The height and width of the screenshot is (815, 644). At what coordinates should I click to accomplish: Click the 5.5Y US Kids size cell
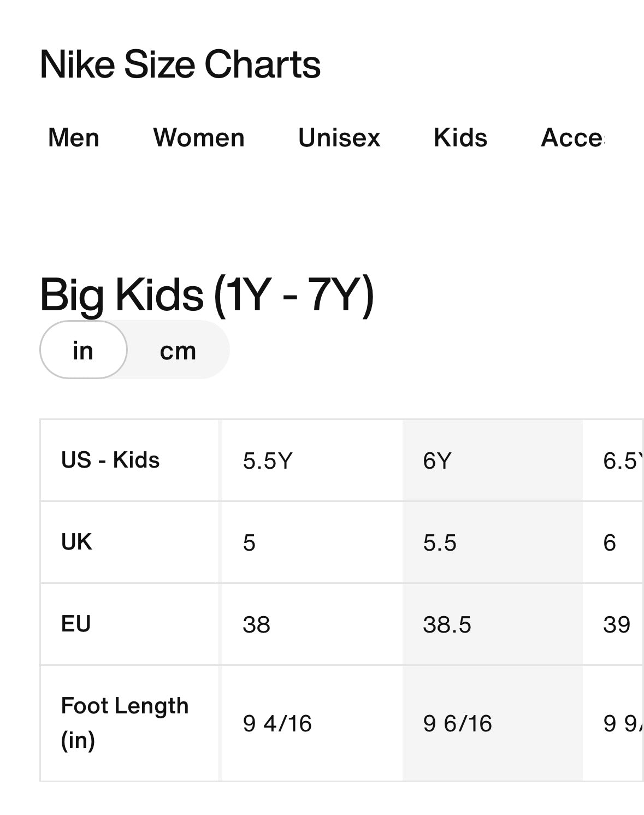[x=268, y=461]
